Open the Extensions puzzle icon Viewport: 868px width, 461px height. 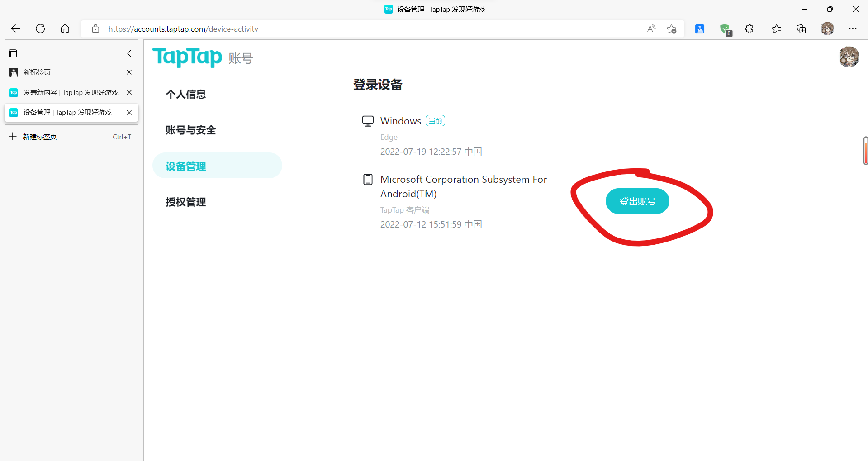click(x=749, y=29)
